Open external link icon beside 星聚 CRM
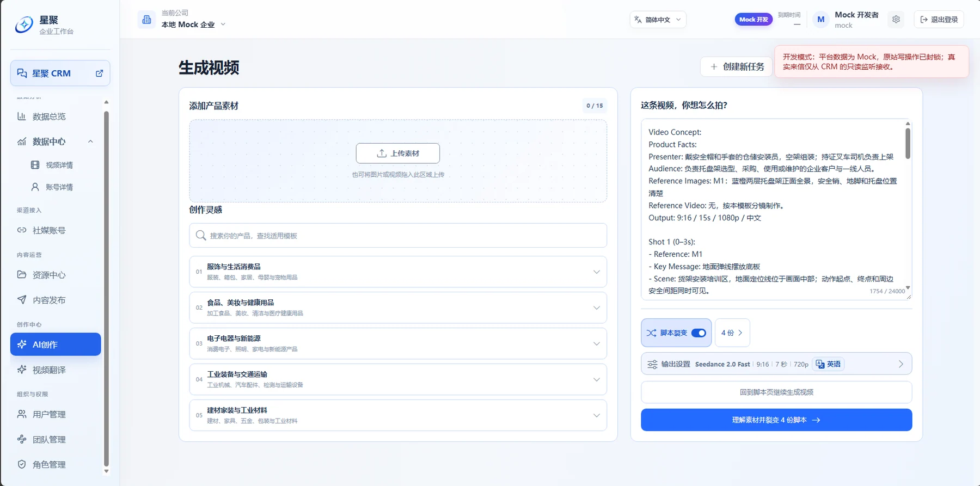 [x=100, y=73]
